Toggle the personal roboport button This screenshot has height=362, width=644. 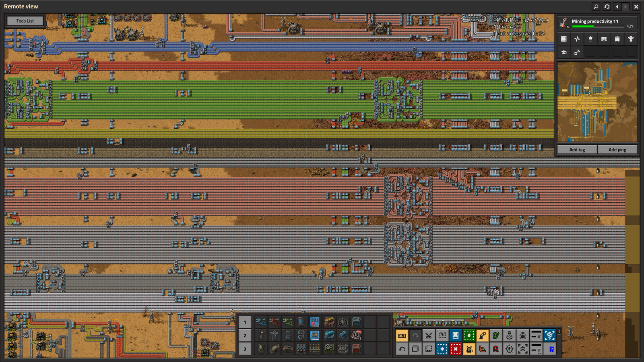[469, 349]
